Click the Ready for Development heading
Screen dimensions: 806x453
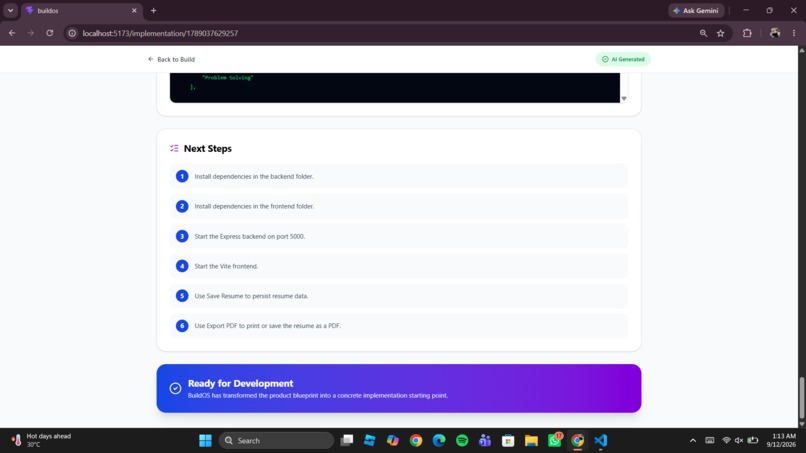click(241, 383)
